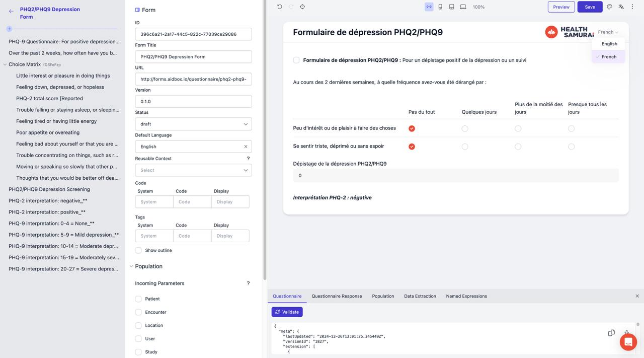Copy the Questionnaire JSON using copy icon
Image resolution: width=644 pixels, height=358 pixels.
(611, 333)
